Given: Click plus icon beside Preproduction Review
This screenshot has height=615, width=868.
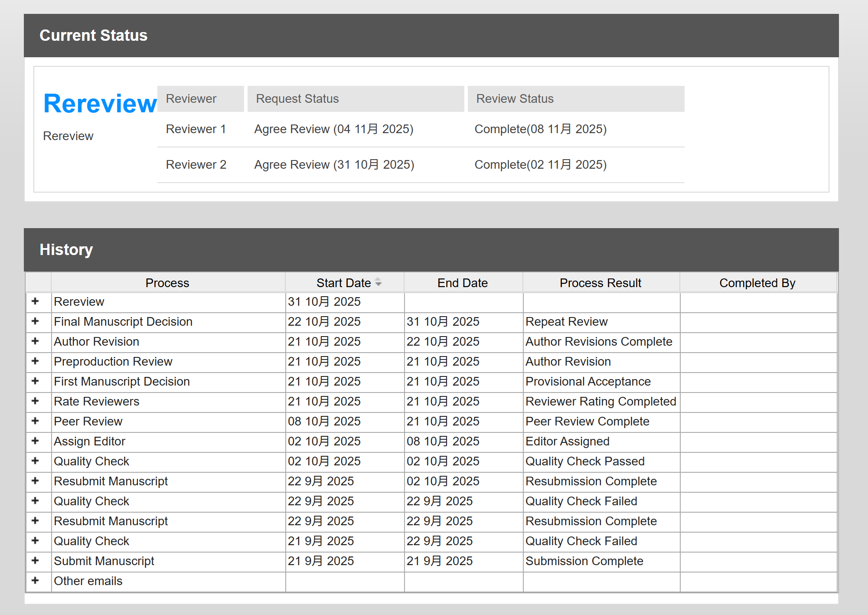Looking at the screenshot, I should coord(35,361).
